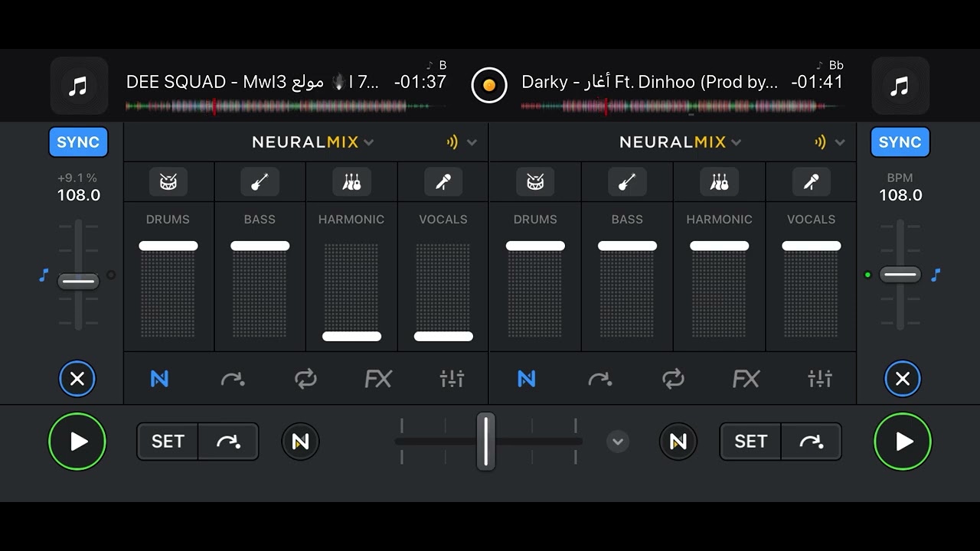Tap right deck SET cue button
The image size is (980, 551).
point(750,442)
